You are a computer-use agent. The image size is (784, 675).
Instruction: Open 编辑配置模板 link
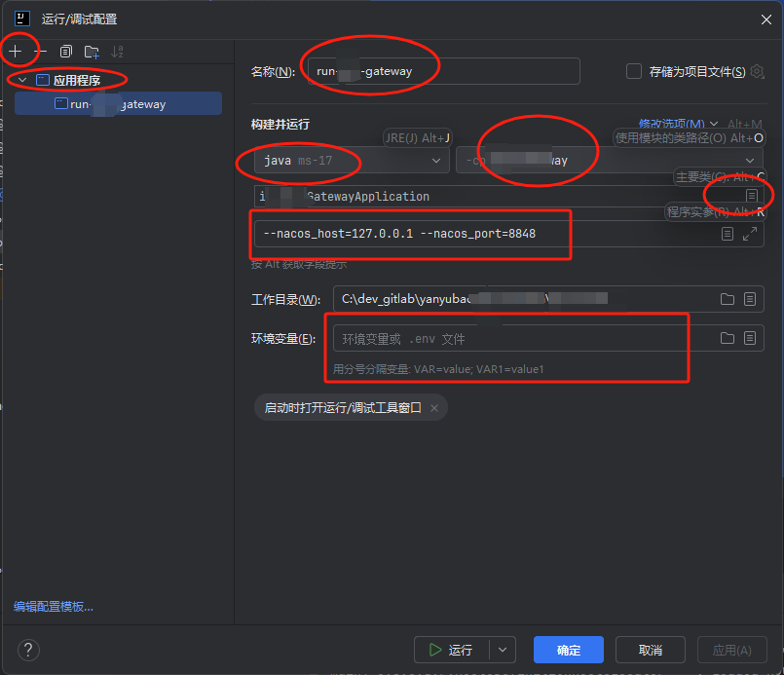[53, 607]
